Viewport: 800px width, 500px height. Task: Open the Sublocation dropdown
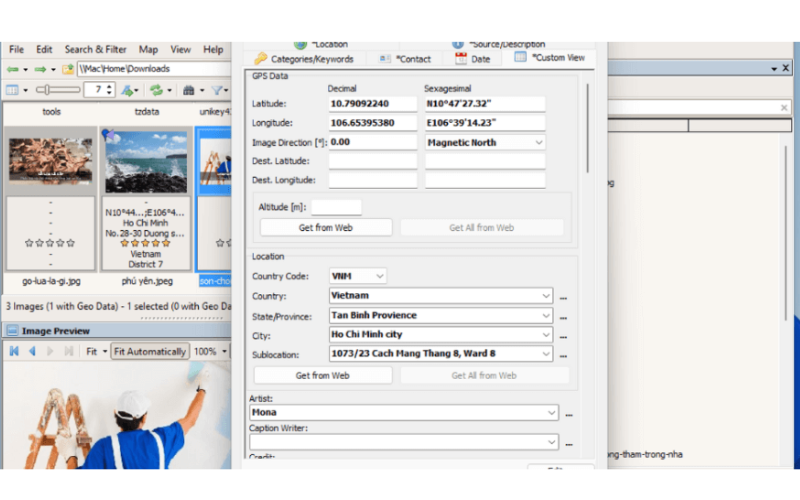(546, 354)
